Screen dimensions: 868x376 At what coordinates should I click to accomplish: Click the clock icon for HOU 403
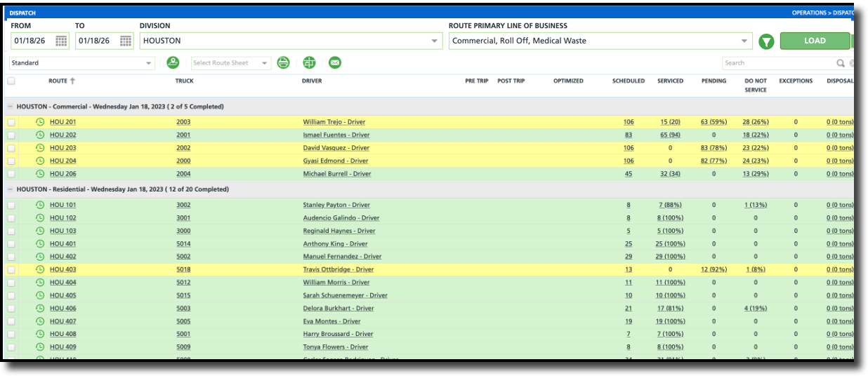pos(40,269)
